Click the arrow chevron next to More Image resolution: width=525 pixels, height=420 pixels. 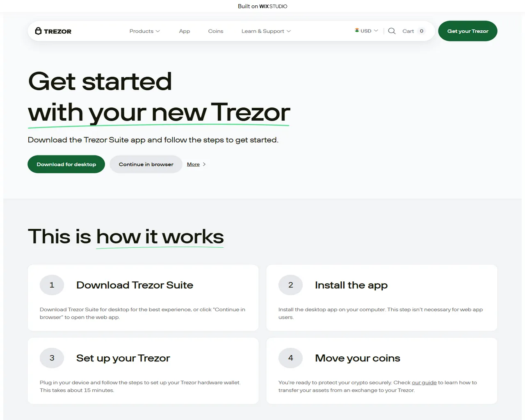(204, 164)
